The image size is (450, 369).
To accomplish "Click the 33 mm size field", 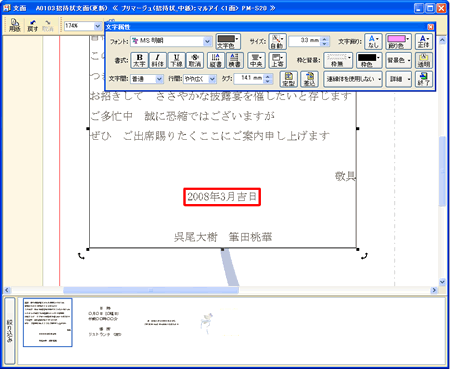I will pyautogui.click(x=305, y=41).
